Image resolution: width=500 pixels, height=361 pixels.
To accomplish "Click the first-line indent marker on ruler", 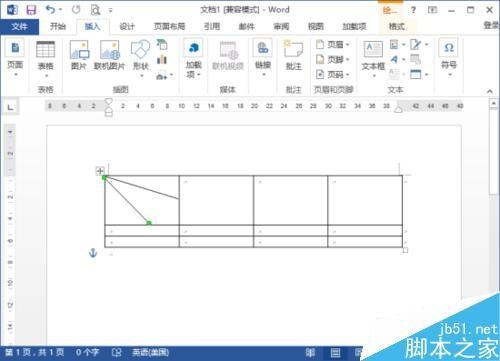I will coord(109,101).
